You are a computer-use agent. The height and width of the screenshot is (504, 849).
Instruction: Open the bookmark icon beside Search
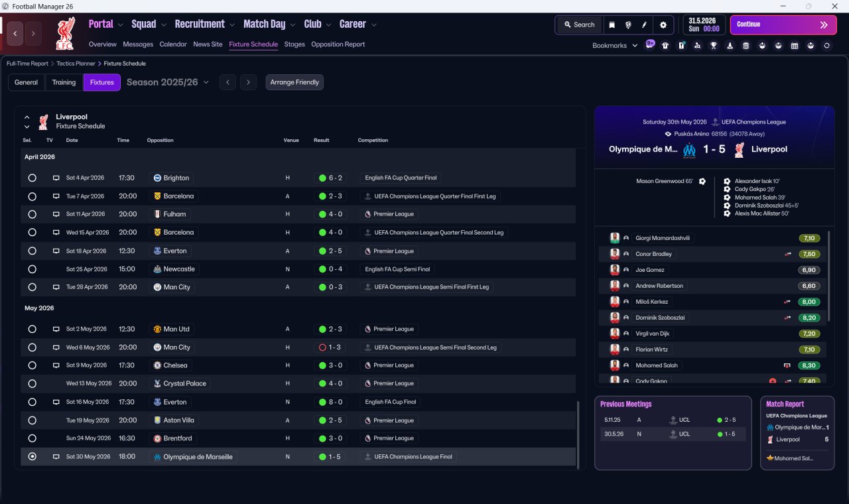(612, 25)
